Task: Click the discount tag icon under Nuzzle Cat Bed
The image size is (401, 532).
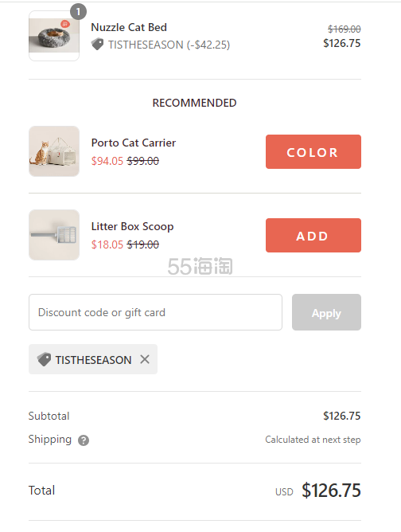Action: pos(97,45)
